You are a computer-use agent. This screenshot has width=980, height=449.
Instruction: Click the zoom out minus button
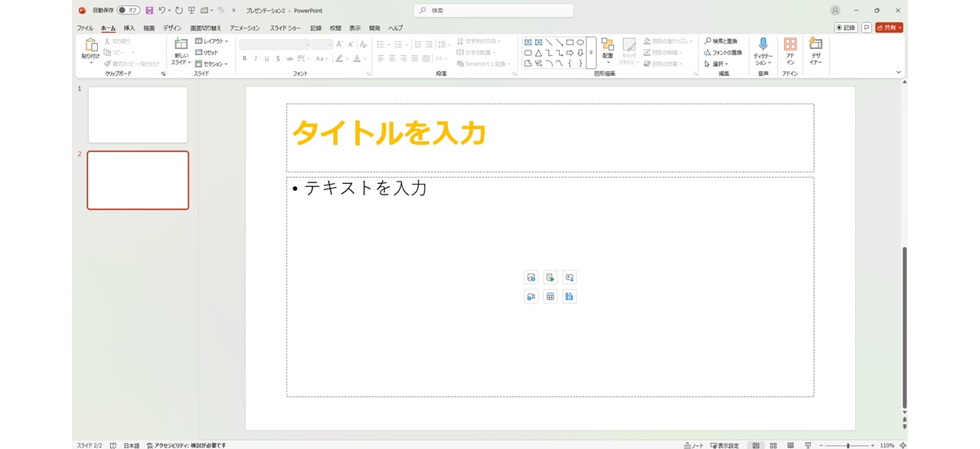(820, 445)
